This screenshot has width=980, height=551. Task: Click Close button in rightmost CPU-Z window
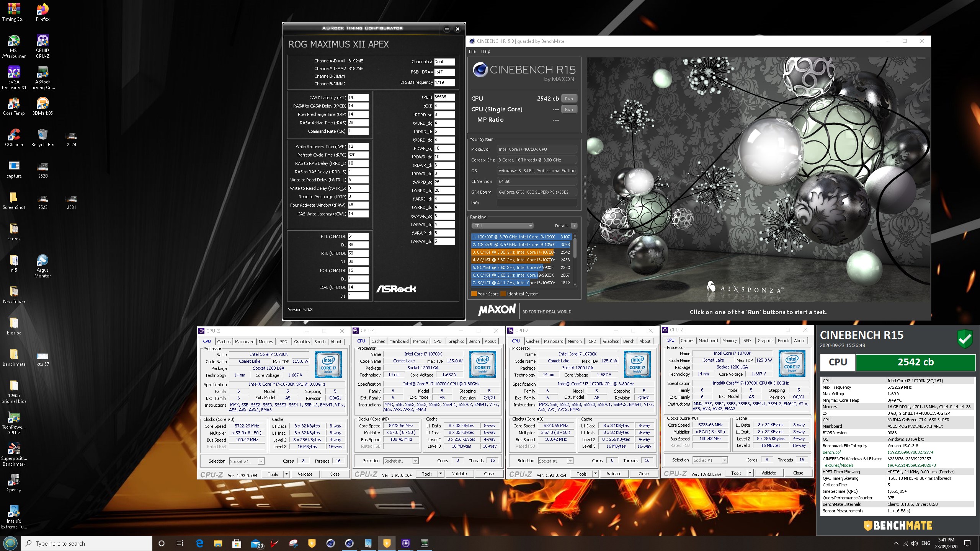pos(798,473)
